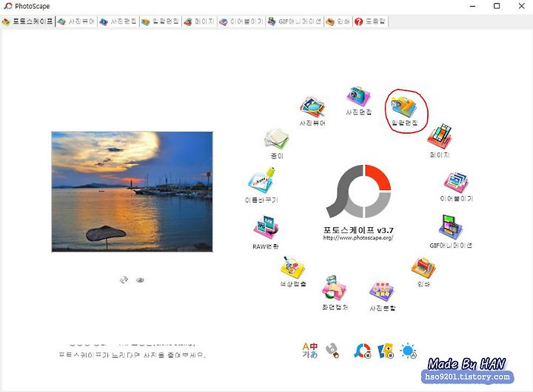Minimize the PhotoScape window
This screenshot has height=392, width=533.
(472, 6)
